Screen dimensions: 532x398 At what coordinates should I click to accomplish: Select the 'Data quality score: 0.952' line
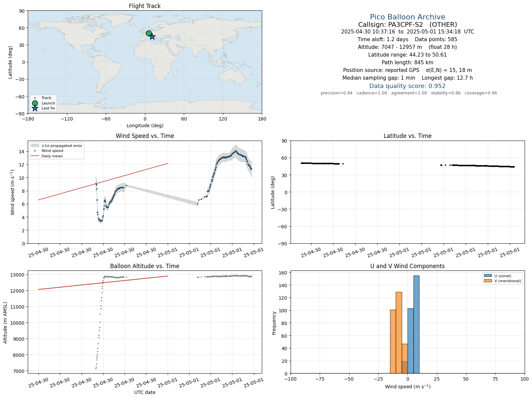click(407, 86)
